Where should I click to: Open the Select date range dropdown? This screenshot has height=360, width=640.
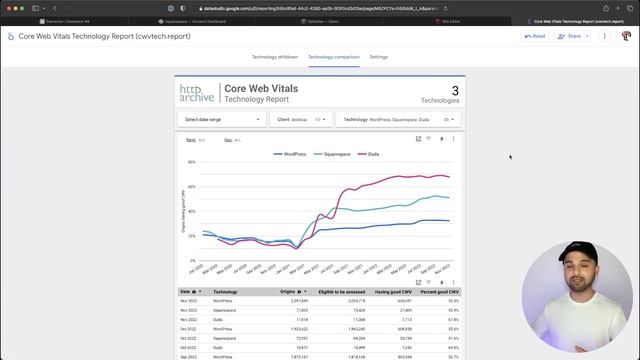(222, 120)
